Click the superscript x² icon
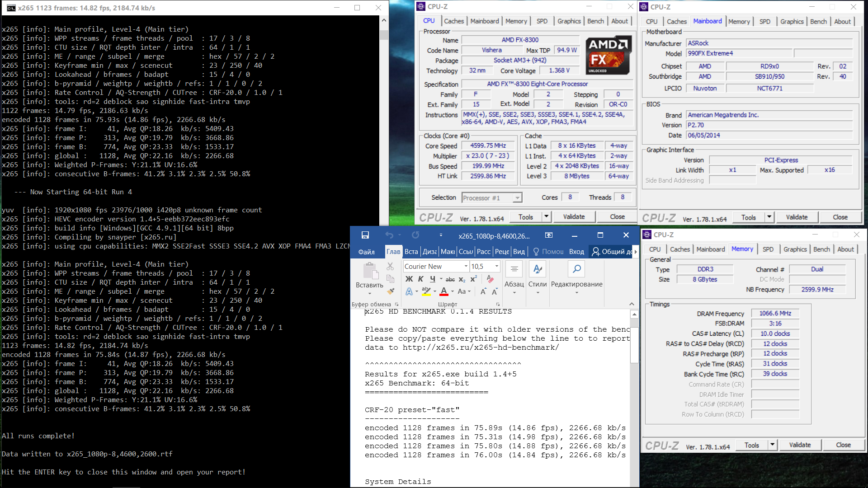This screenshot has width=868, height=488. (473, 279)
